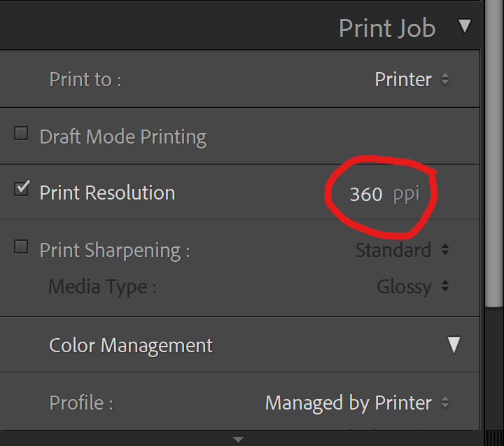504x446 pixels.
Task: Click the Print Resolution label text
Action: pyautogui.click(x=107, y=193)
